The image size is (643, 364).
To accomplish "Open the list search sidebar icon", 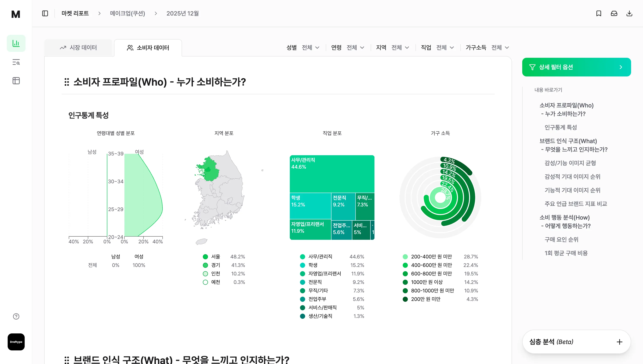I will coord(16,62).
